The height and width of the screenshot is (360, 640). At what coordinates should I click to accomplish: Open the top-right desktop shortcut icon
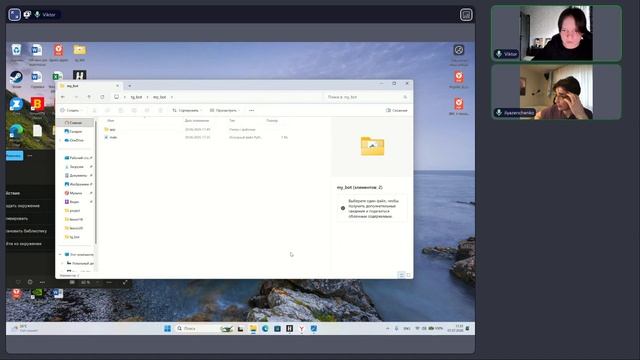pyautogui.click(x=459, y=50)
